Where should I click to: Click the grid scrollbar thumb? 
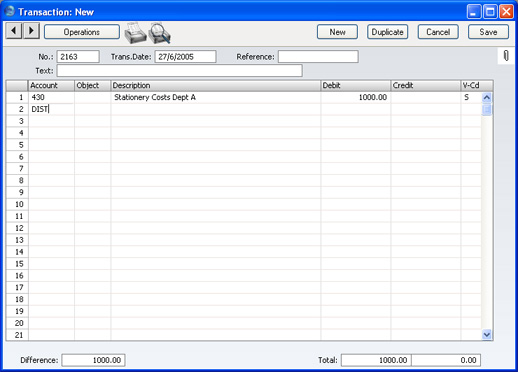pos(487,109)
